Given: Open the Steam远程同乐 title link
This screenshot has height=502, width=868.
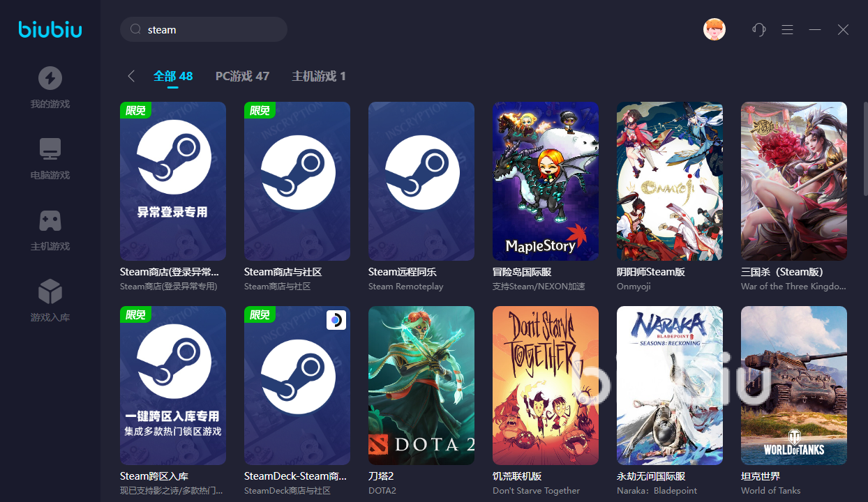Looking at the screenshot, I should [402, 272].
